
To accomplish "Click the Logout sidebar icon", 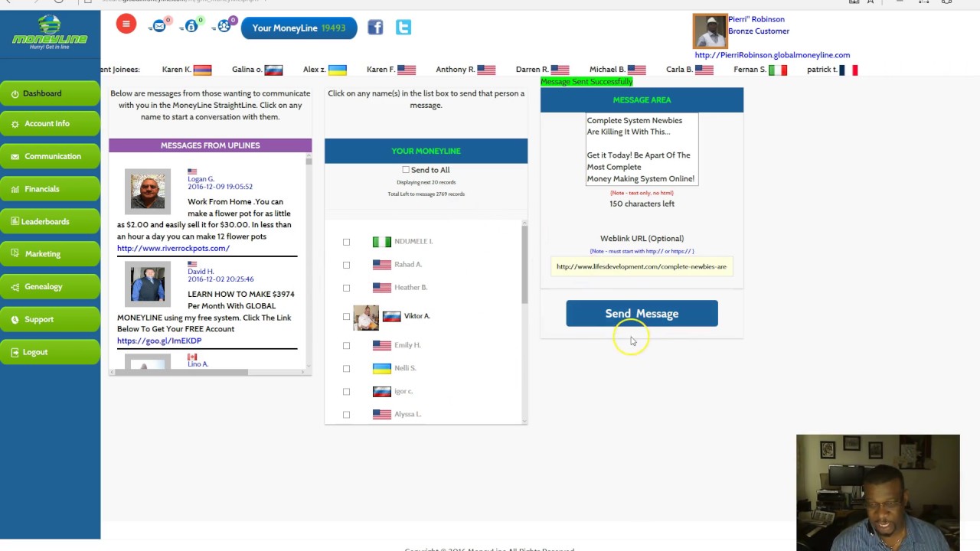I will (x=15, y=352).
